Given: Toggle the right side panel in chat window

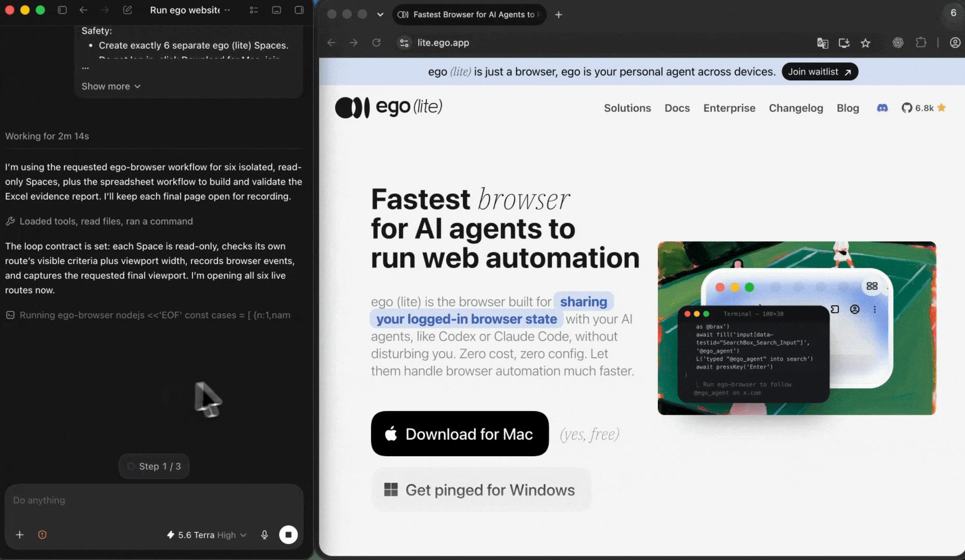Looking at the screenshot, I should click(x=299, y=10).
